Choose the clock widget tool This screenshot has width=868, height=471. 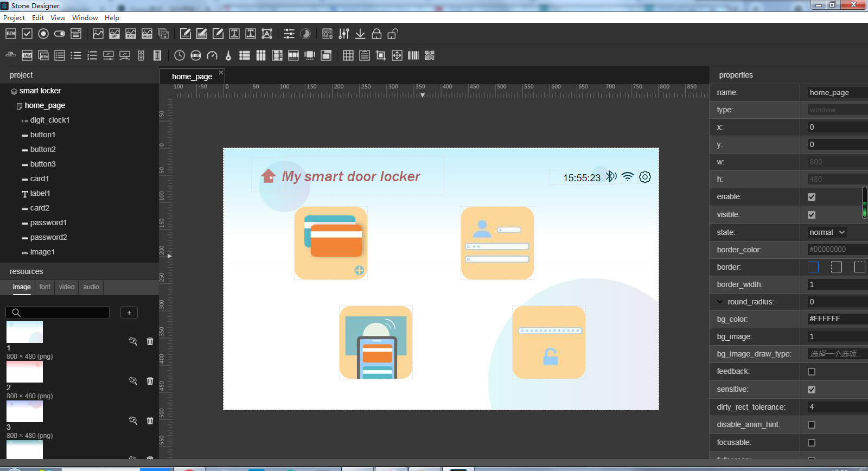[x=180, y=55]
